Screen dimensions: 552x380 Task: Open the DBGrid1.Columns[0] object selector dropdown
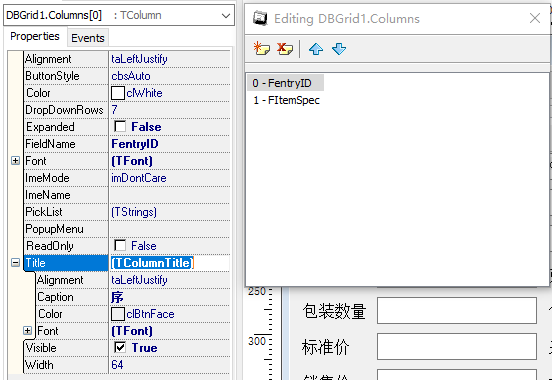(x=226, y=15)
